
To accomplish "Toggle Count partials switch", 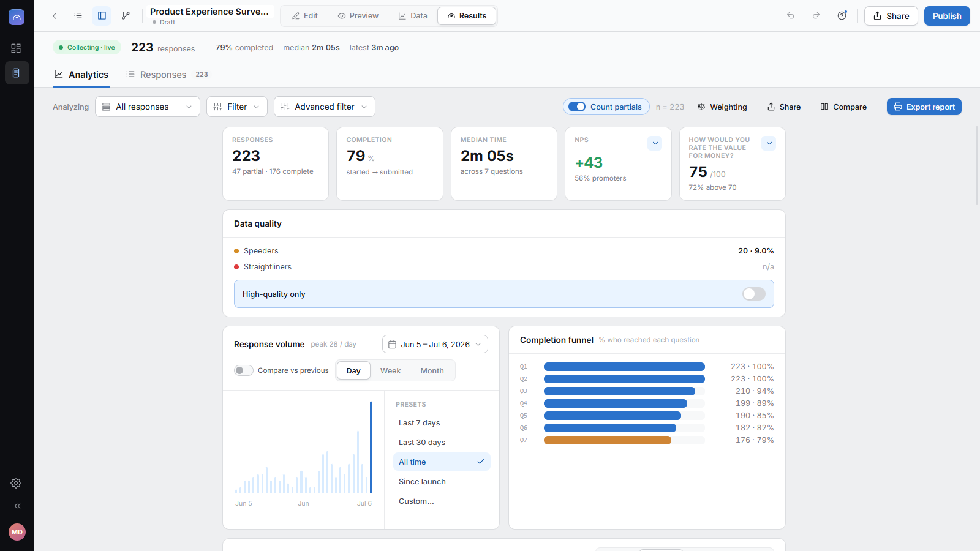I will click(x=577, y=107).
